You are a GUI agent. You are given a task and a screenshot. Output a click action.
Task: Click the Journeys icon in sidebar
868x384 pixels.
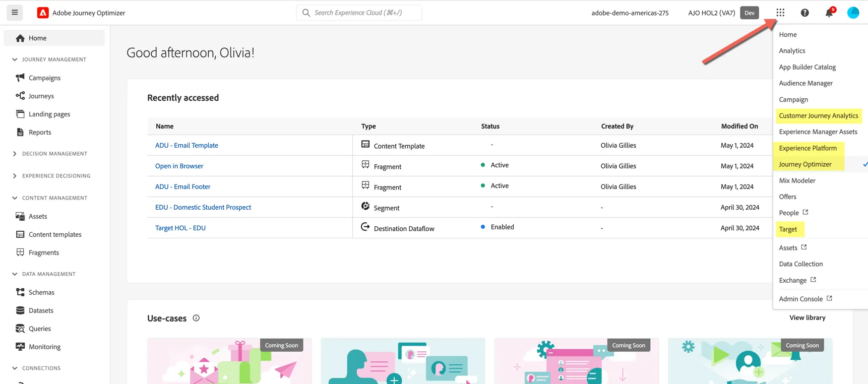[x=20, y=96]
